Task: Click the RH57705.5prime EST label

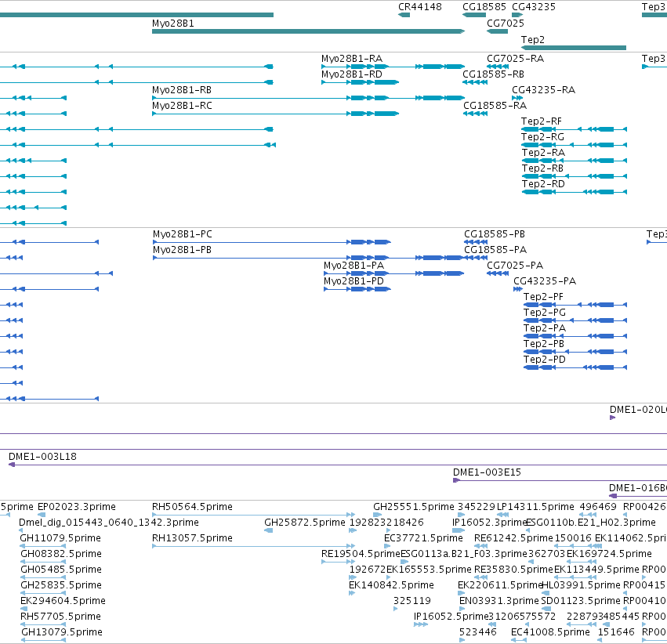Action: tap(61, 617)
